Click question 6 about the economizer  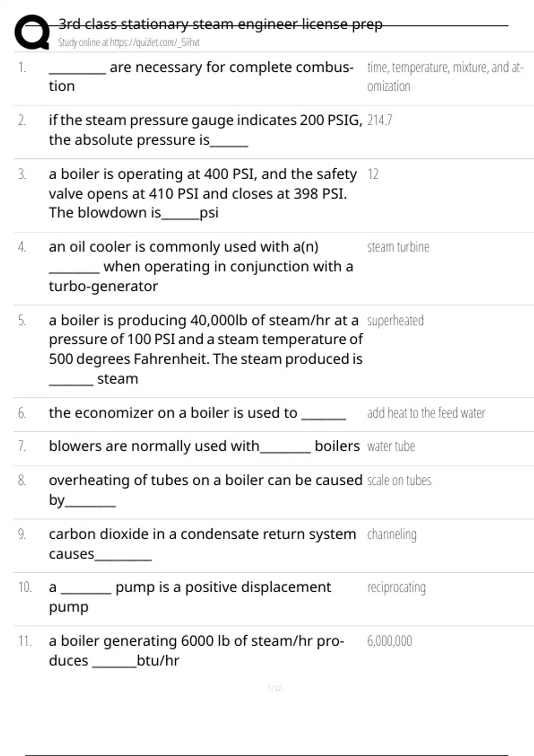pyautogui.click(x=197, y=413)
